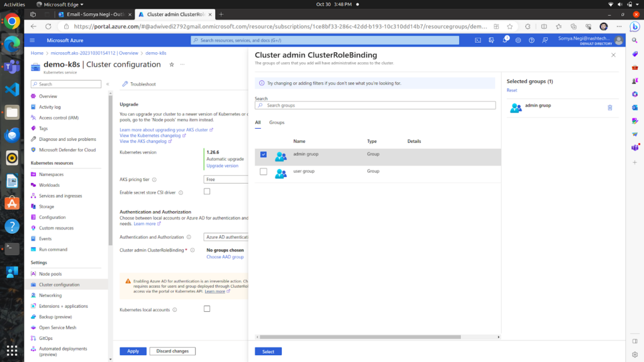Favorite demo-k8s with the star icon
Image resolution: width=644 pixels, height=362 pixels.
[x=172, y=65]
